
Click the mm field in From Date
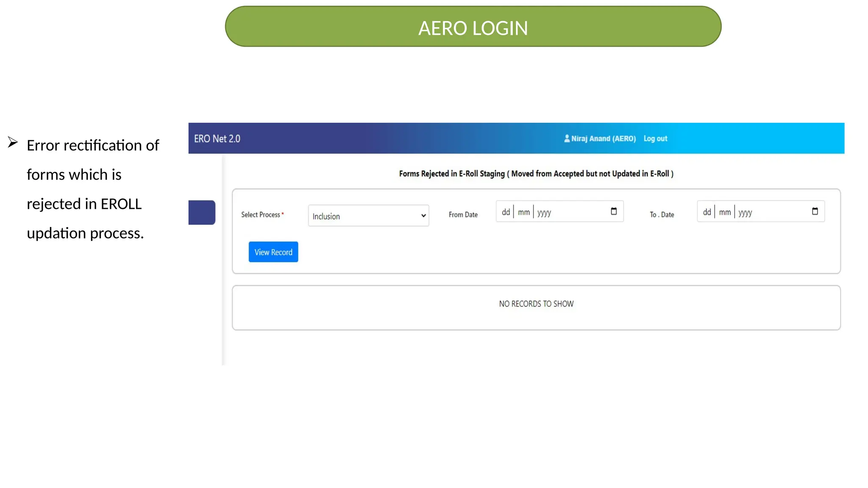[524, 212]
